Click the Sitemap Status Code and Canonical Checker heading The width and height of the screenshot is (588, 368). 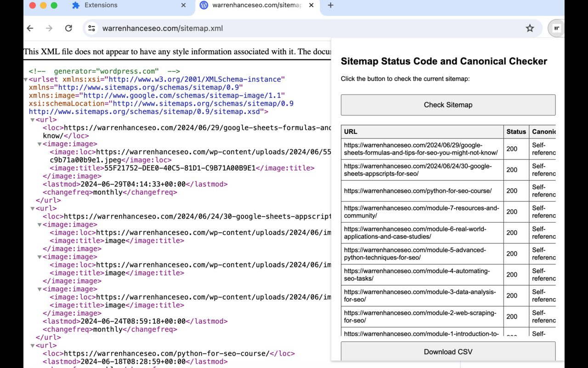(444, 61)
